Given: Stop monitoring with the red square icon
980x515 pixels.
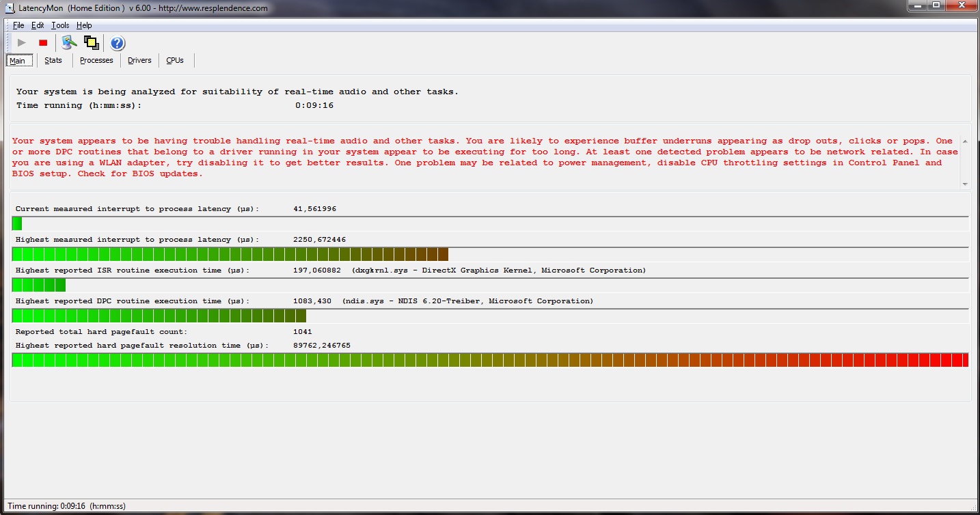Looking at the screenshot, I should tap(43, 43).
